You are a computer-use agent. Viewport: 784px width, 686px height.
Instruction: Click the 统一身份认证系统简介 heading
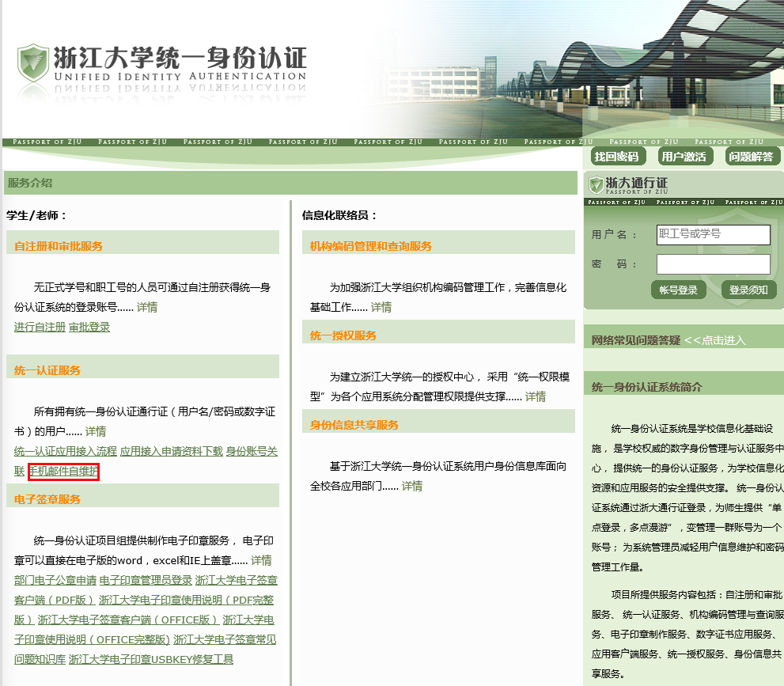[647, 387]
